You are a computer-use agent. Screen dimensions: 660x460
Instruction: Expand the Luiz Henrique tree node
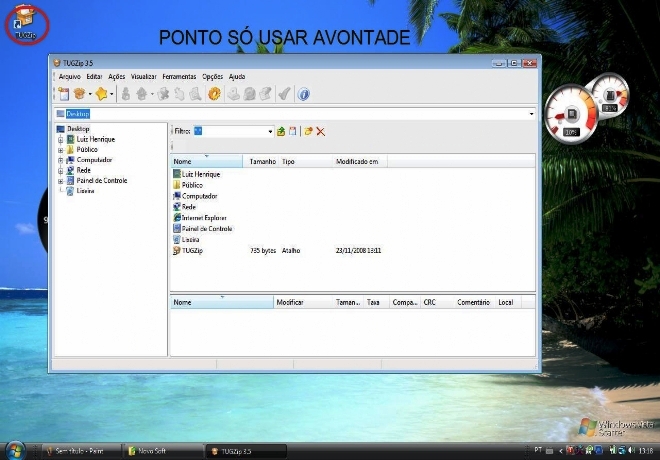click(x=60, y=139)
